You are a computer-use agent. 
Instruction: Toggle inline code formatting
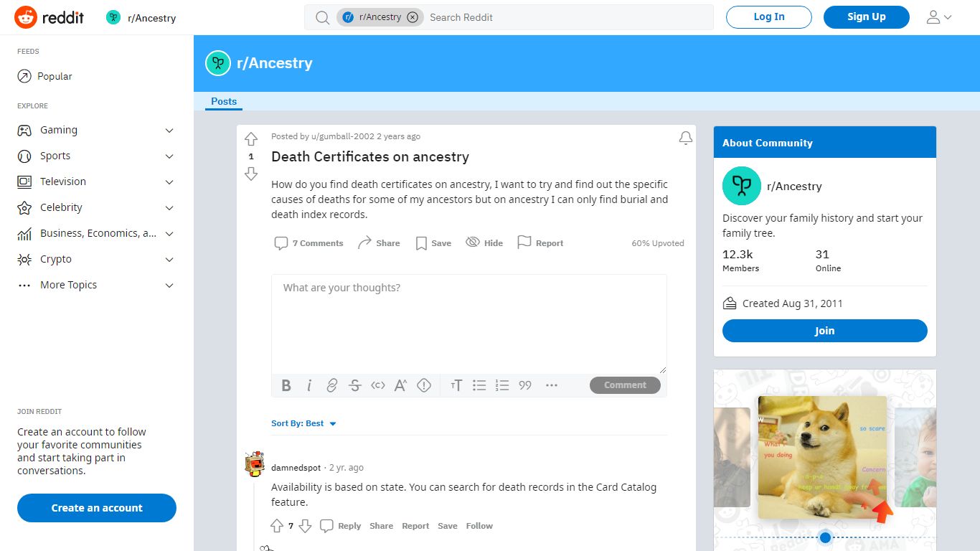tap(378, 385)
